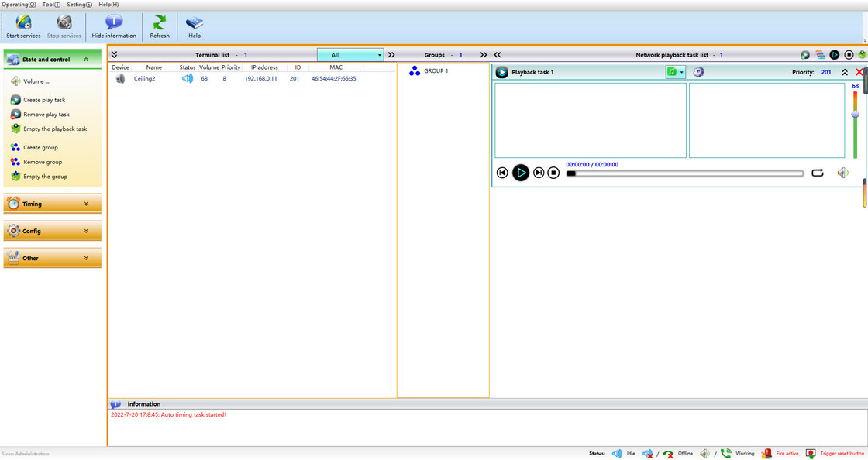Click the Hide information toolbar icon

click(x=114, y=26)
